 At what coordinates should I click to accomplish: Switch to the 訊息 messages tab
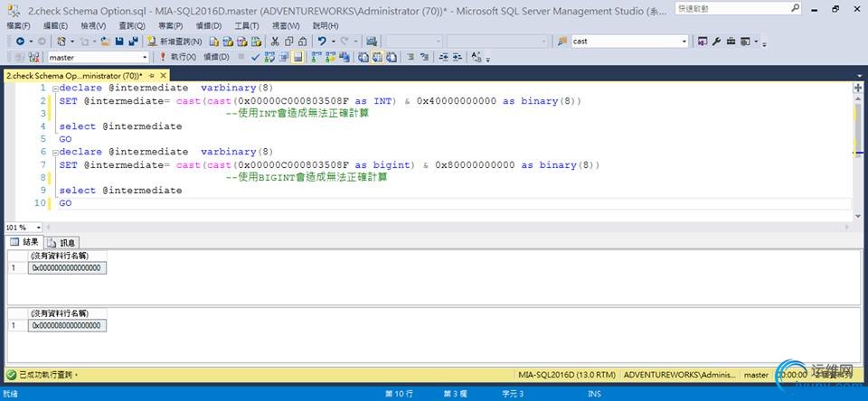(62, 242)
